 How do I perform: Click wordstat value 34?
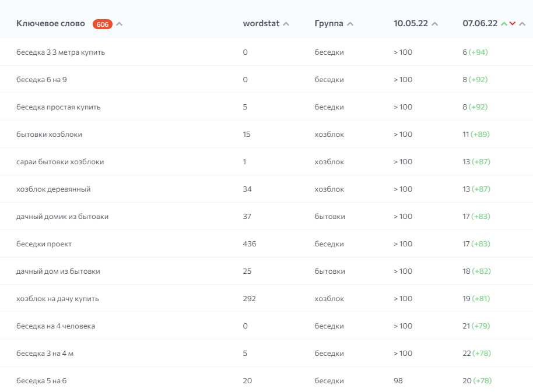247,189
